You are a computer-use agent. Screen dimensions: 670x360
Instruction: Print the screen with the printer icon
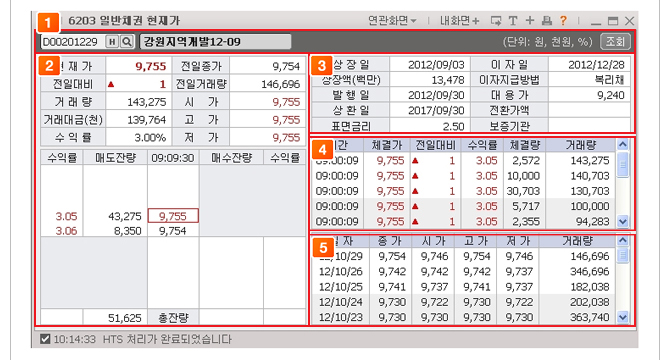pyautogui.click(x=547, y=20)
